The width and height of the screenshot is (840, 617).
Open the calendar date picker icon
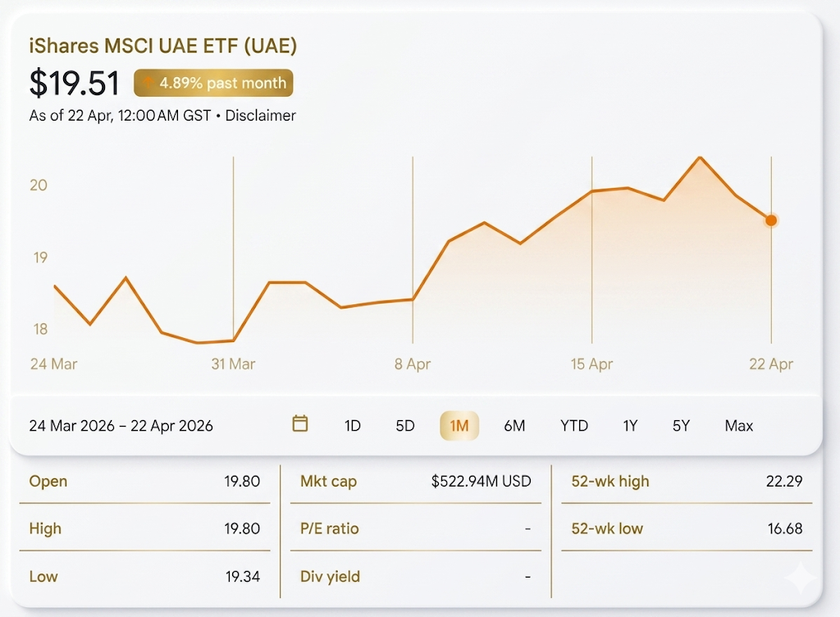299,425
